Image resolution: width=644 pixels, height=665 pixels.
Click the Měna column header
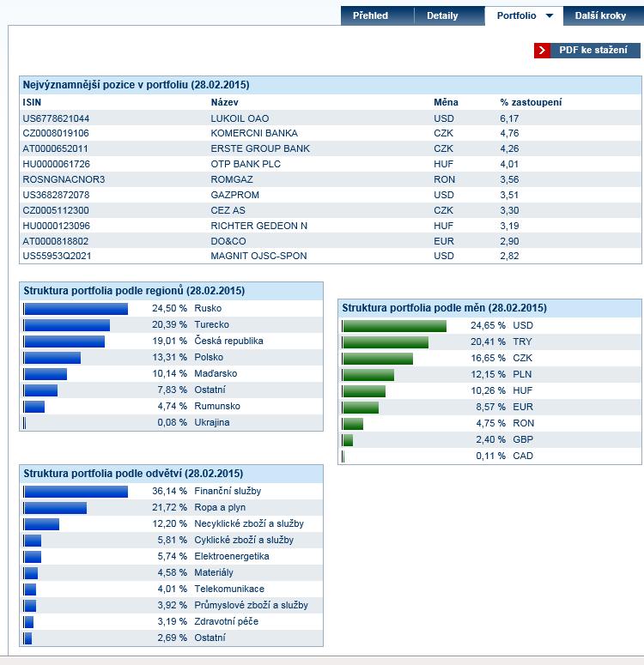446,102
